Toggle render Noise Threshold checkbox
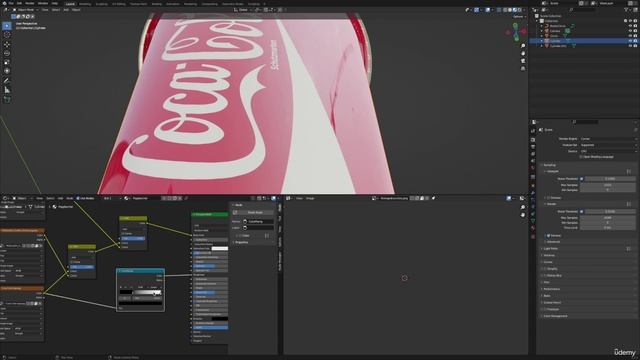 [x=582, y=211]
